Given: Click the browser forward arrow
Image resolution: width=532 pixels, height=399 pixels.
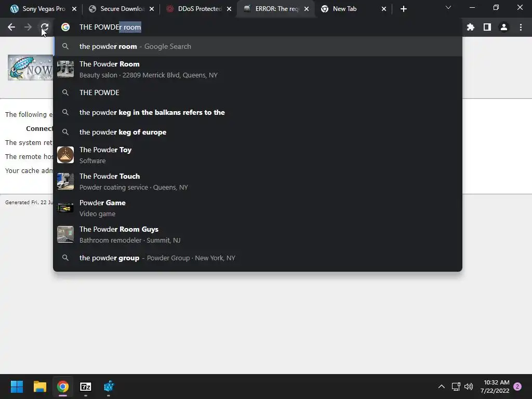Looking at the screenshot, I should (x=28, y=27).
